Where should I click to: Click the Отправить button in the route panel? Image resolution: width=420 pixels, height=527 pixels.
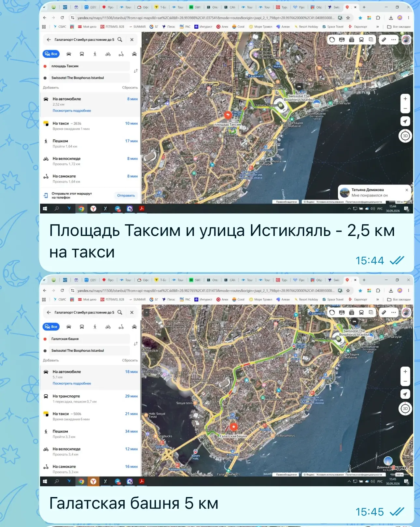click(x=126, y=196)
